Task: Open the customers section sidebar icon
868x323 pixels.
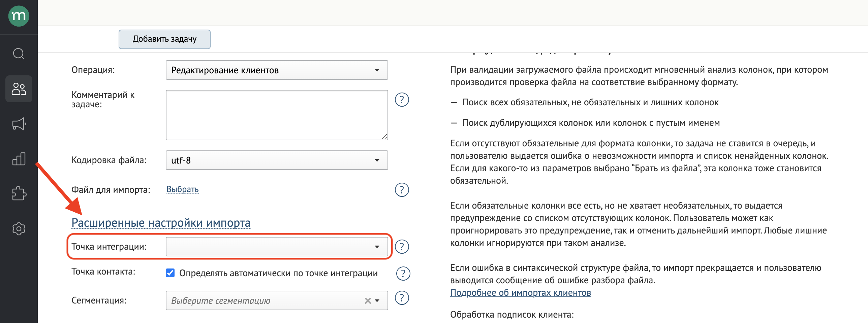Action: [19, 89]
